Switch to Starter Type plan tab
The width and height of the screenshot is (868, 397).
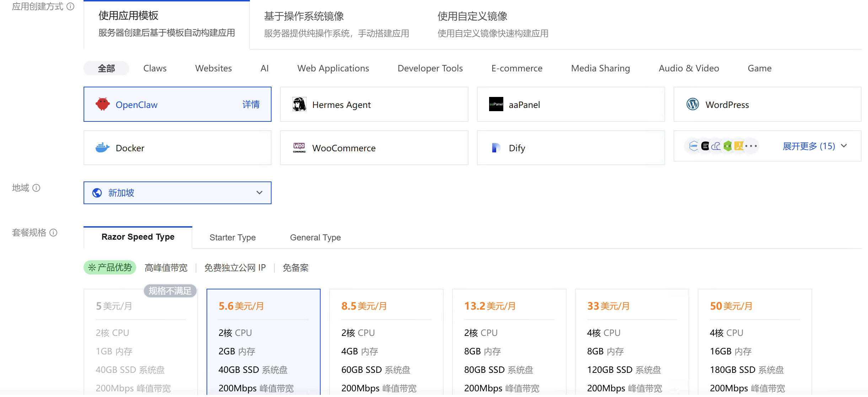(232, 237)
